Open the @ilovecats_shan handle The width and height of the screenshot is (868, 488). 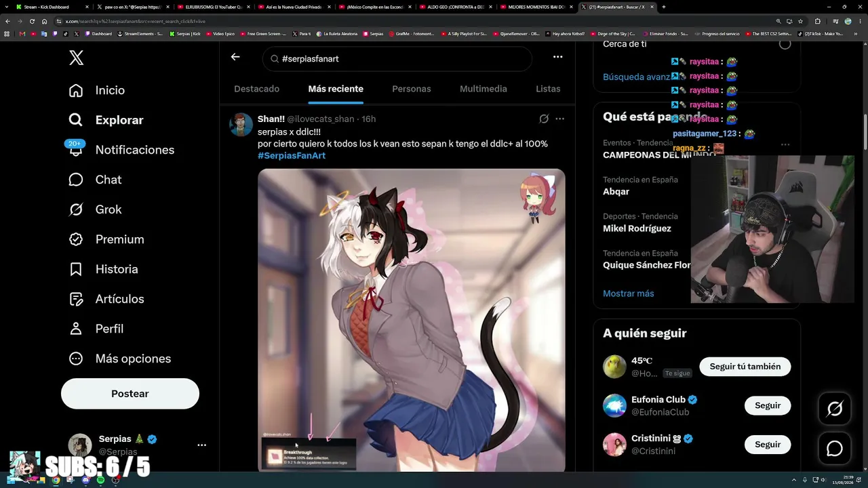coord(321,119)
